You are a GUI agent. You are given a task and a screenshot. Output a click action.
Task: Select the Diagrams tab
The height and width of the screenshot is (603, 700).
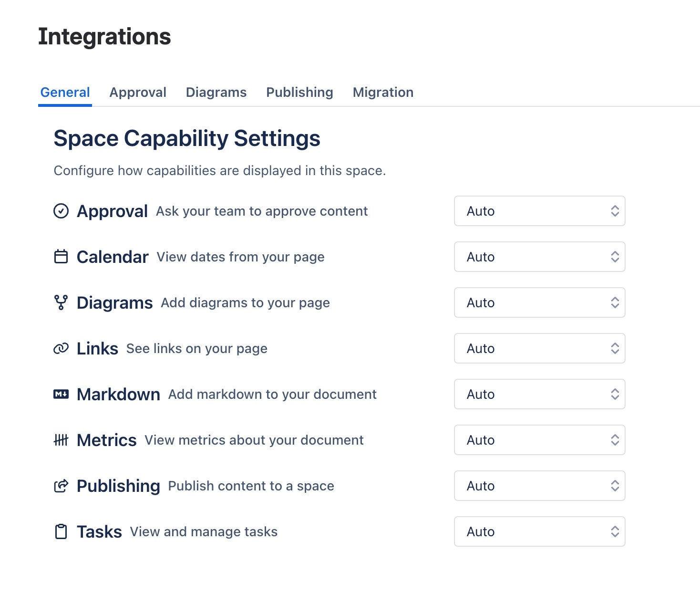[x=216, y=92]
